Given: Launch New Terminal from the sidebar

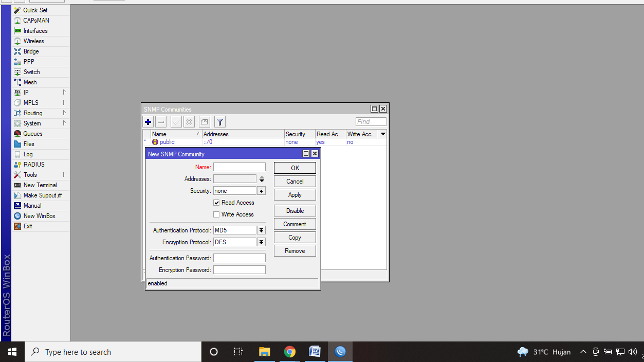Looking at the screenshot, I should (x=41, y=185).
